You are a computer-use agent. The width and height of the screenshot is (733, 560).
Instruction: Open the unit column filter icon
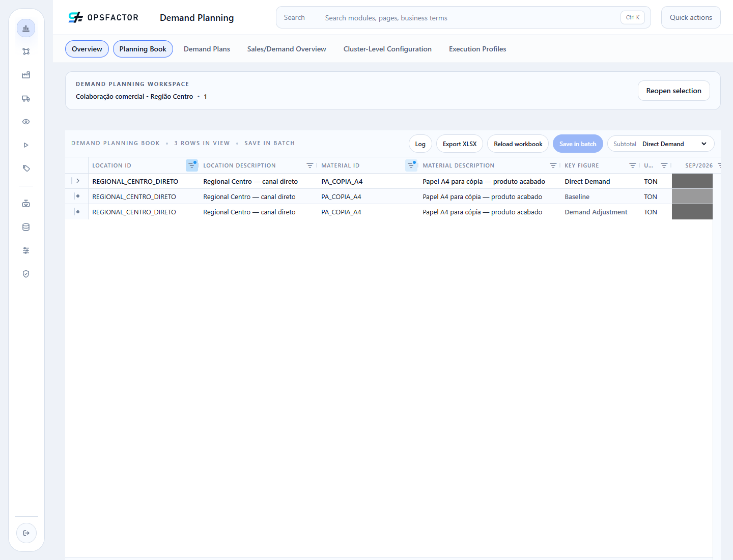click(664, 165)
